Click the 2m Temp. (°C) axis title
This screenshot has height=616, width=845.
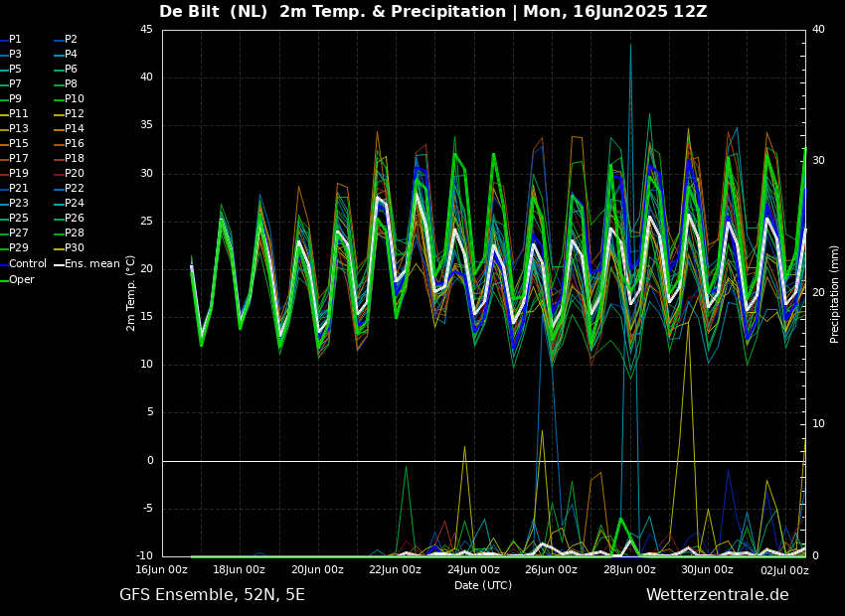[131, 293]
